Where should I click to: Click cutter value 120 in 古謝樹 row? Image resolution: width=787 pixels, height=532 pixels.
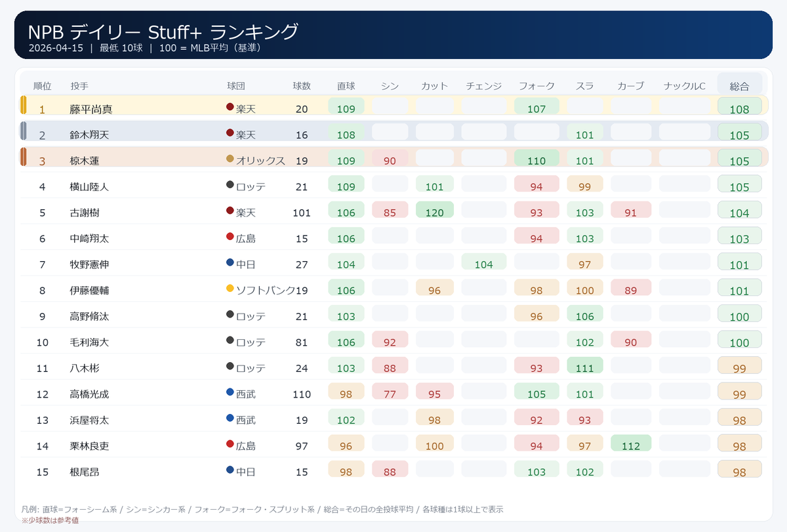coord(435,210)
